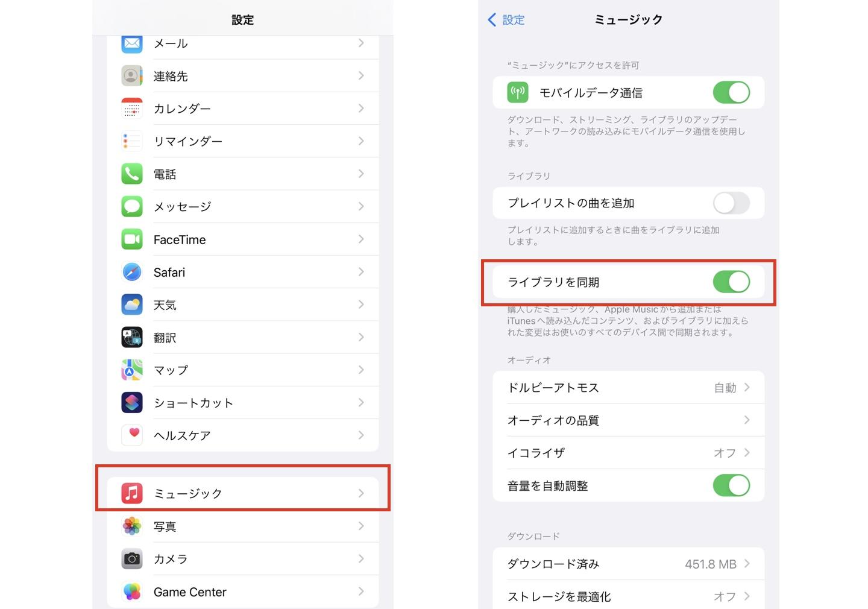
Task: Open ドルビーアトモス setting chevron
Action: click(747, 387)
